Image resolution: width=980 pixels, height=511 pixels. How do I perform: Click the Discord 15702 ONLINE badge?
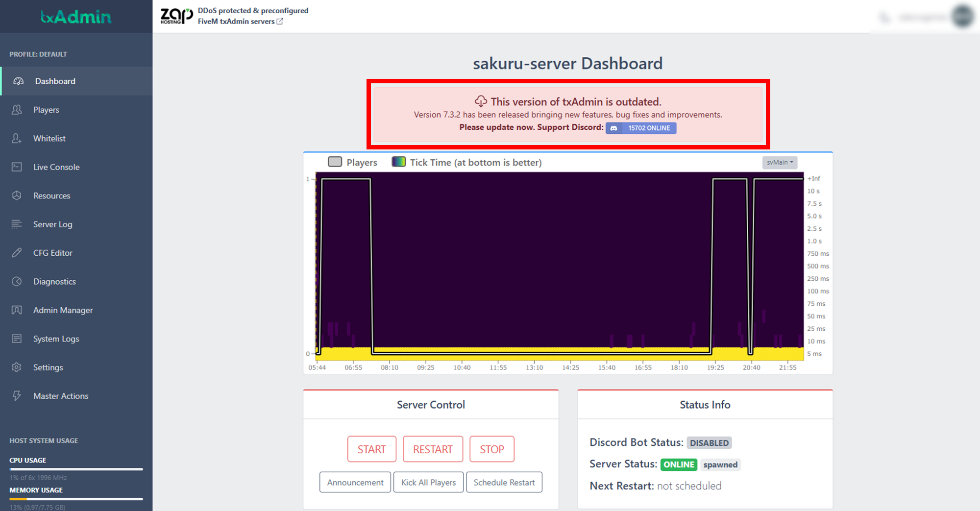point(640,128)
